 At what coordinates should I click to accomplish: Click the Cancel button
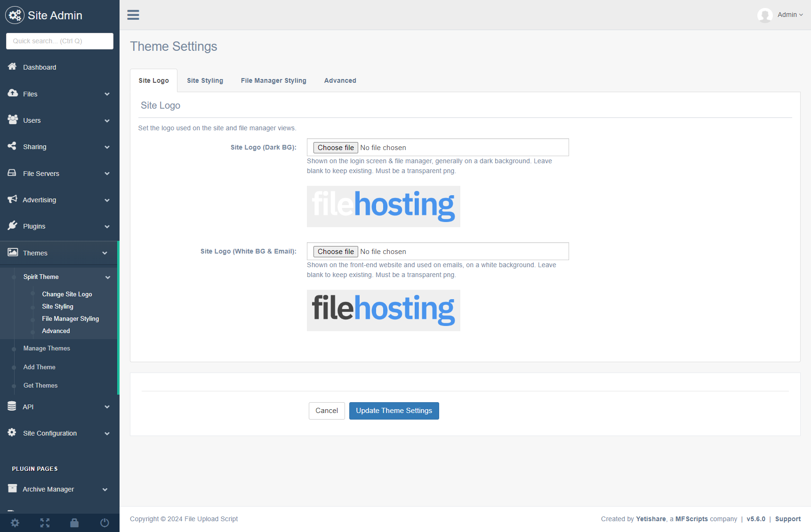(x=327, y=411)
